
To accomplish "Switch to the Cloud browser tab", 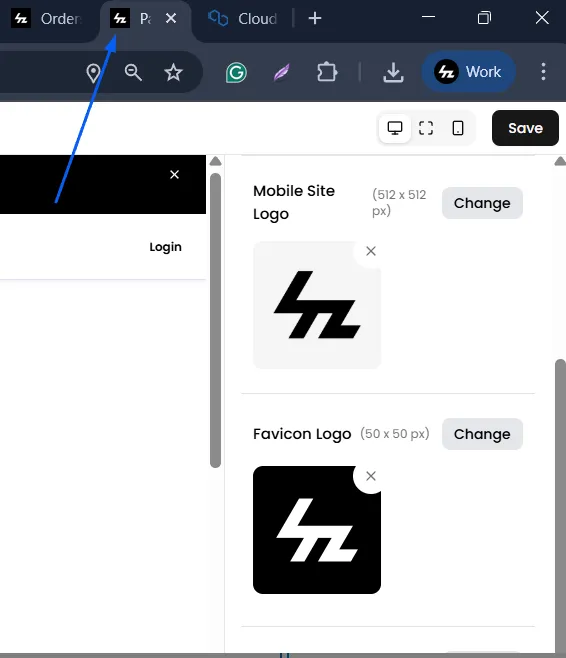I will coord(243,19).
